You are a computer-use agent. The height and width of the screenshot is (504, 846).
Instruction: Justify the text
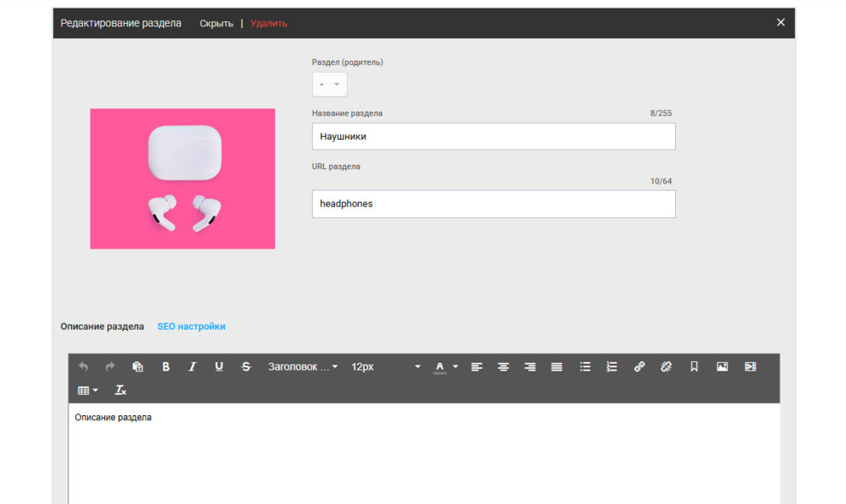pos(557,366)
